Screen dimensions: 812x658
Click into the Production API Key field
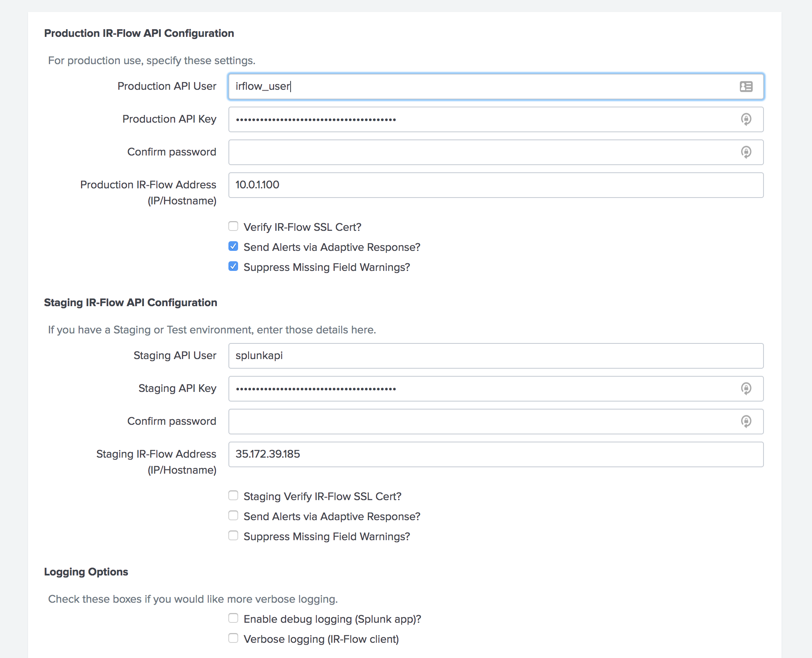coord(481,119)
